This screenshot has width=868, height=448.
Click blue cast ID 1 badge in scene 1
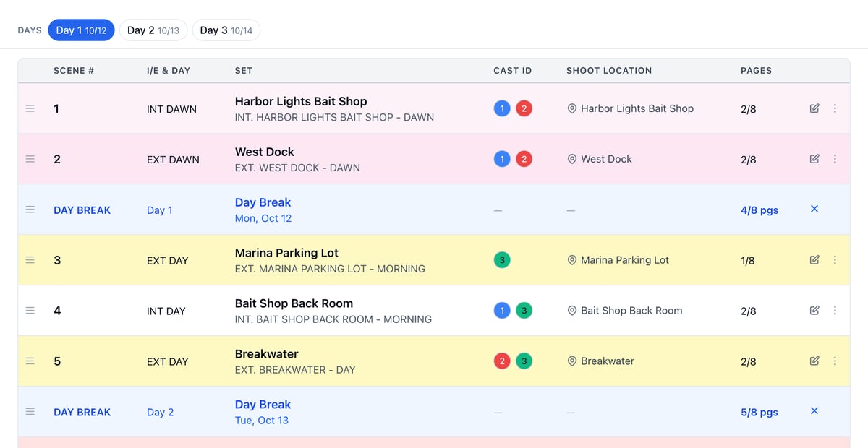coord(502,108)
